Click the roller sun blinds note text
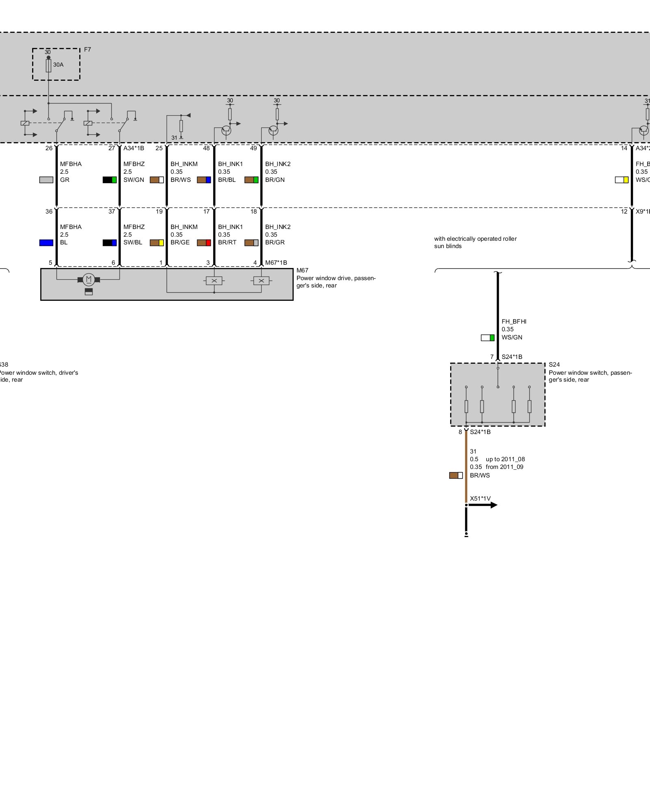Screen dimensions: 650x812 click(475, 242)
